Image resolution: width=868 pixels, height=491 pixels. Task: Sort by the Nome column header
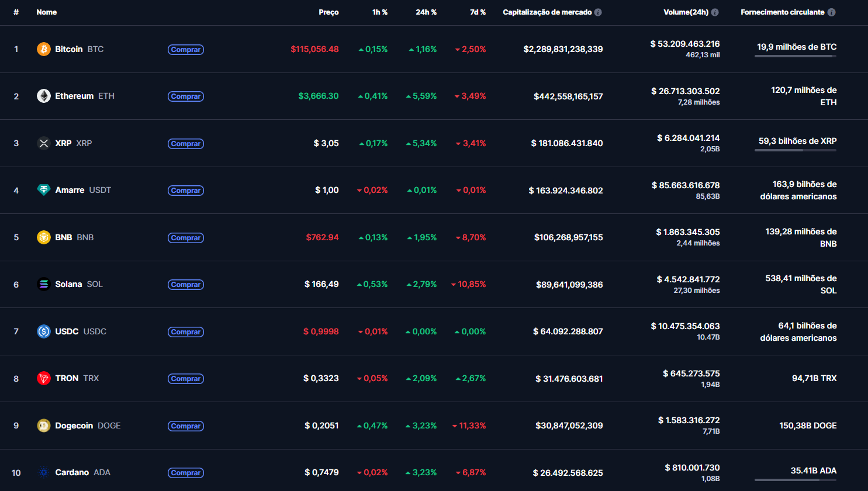pyautogui.click(x=47, y=12)
